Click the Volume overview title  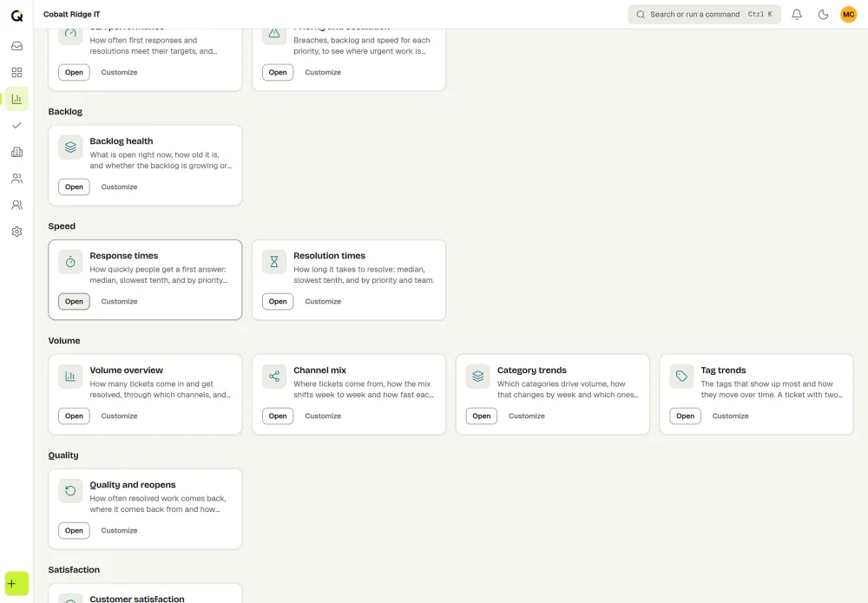[126, 370]
